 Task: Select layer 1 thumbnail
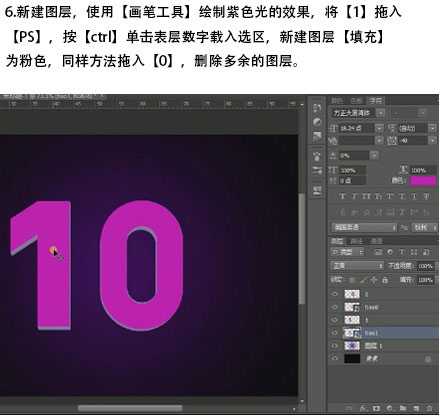click(352, 320)
